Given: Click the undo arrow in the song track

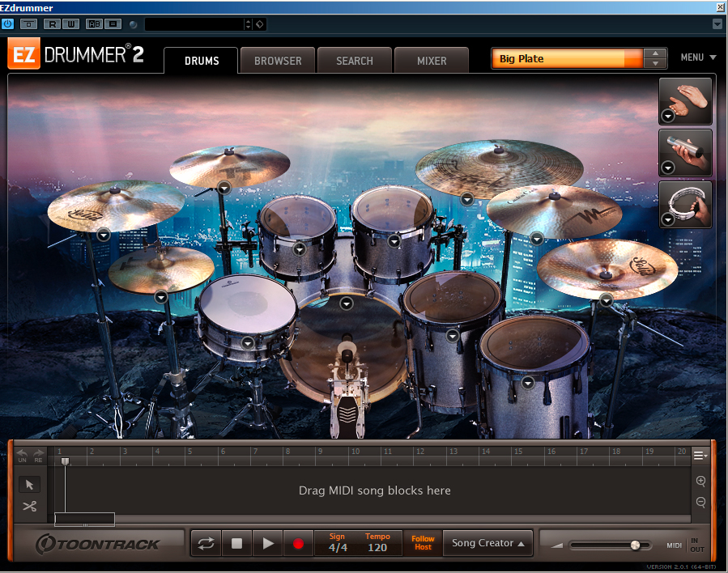Looking at the screenshot, I should [22, 455].
